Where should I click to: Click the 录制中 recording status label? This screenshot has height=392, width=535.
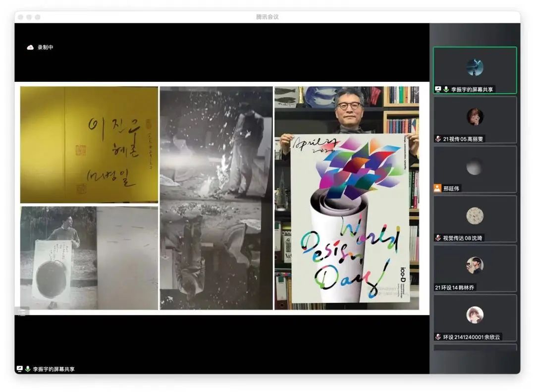pyautogui.click(x=45, y=48)
